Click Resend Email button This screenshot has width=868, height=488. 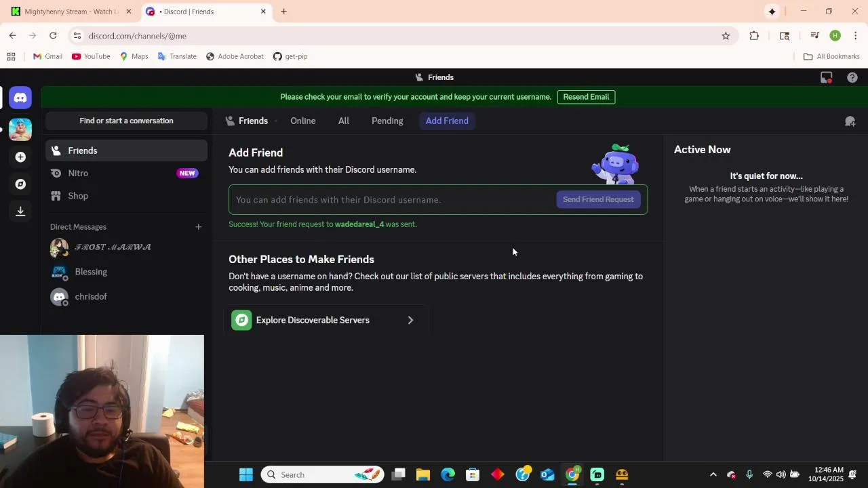tap(586, 97)
